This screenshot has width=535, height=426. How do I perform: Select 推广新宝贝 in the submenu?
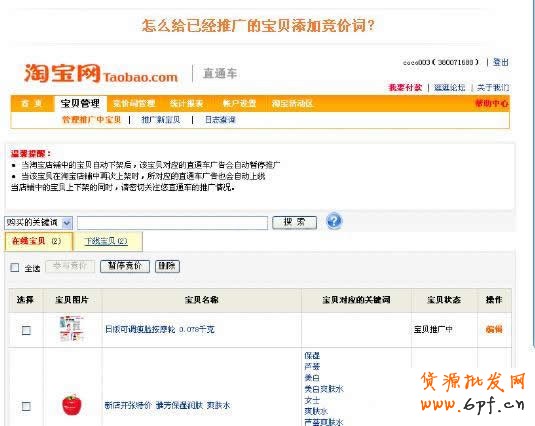161,120
